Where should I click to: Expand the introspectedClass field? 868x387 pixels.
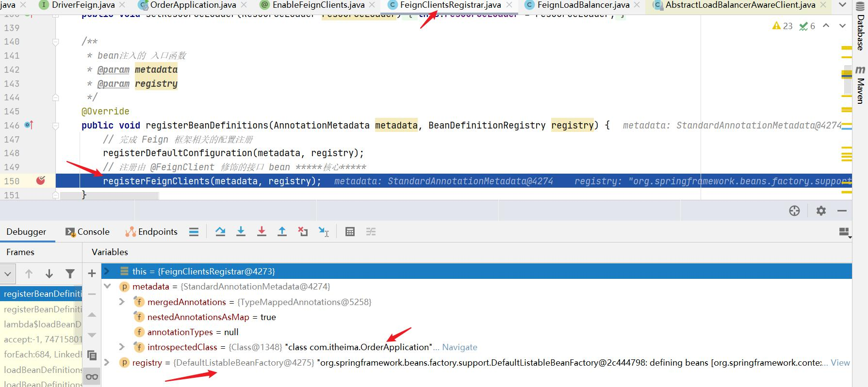[x=122, y=347]
